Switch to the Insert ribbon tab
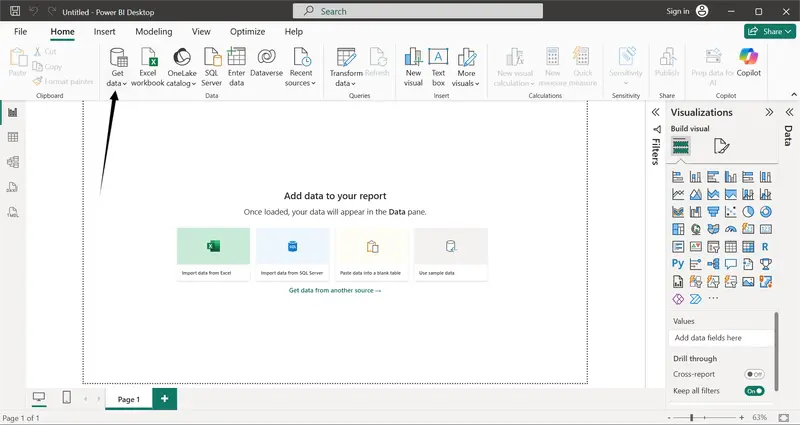 (x=105, y=32)
